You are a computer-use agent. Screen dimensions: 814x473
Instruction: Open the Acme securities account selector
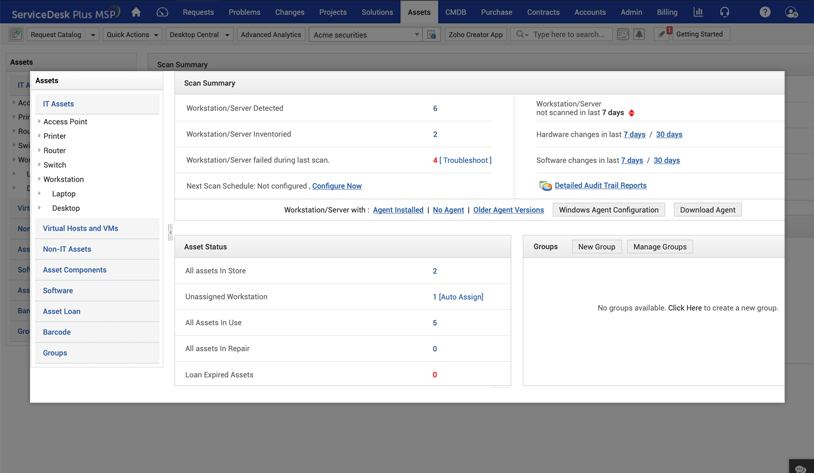point(366,34)
